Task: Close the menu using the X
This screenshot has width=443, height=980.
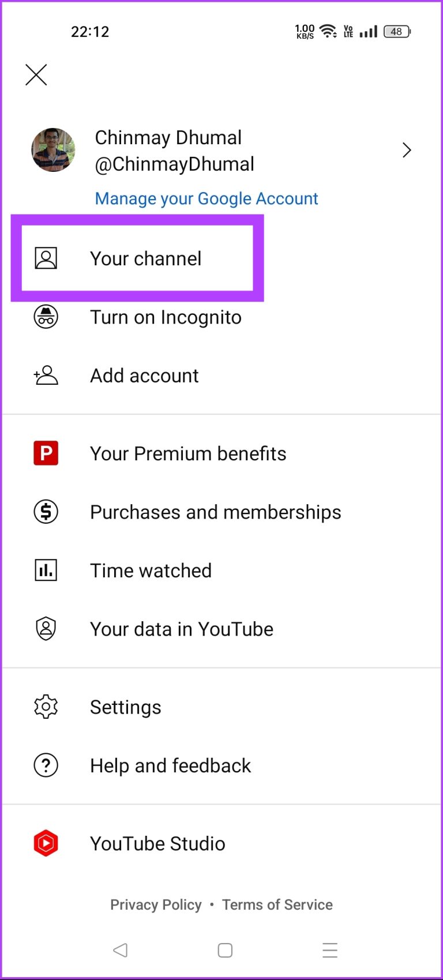Action: click(x=36, y=74)
